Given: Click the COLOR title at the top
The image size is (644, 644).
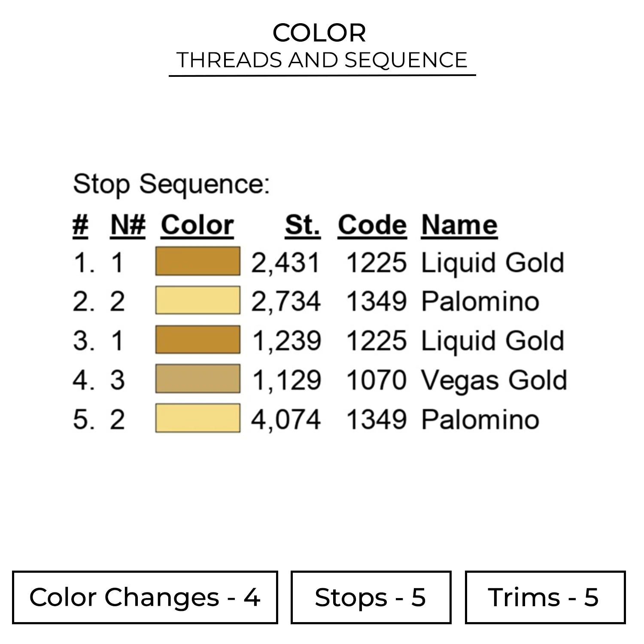Looking at the screenshot, I should (x=319, y=33).
